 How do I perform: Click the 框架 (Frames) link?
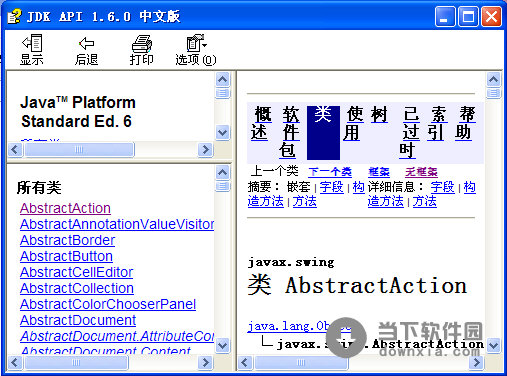(379, 172)
